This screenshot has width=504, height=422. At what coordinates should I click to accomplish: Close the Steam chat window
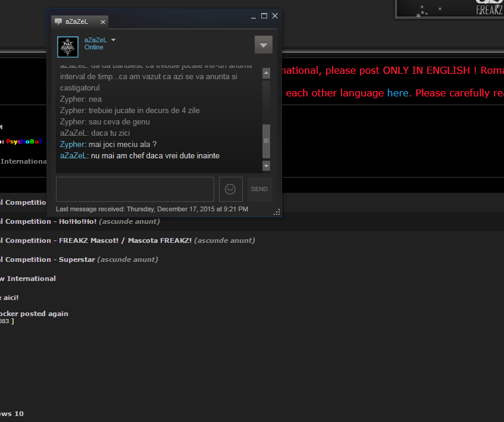point(275,15)
